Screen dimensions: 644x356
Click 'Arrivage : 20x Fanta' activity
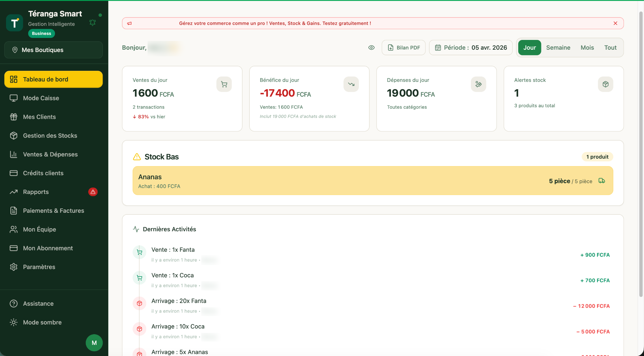(x=179, y=301)
